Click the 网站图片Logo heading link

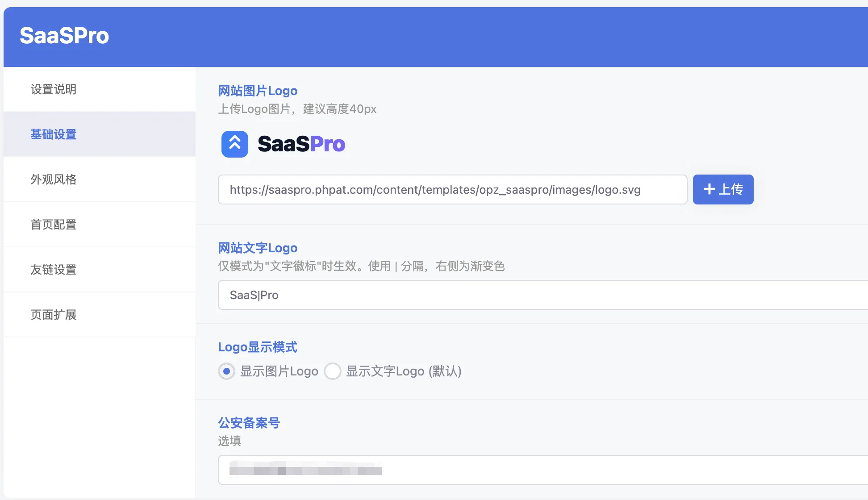258,91
